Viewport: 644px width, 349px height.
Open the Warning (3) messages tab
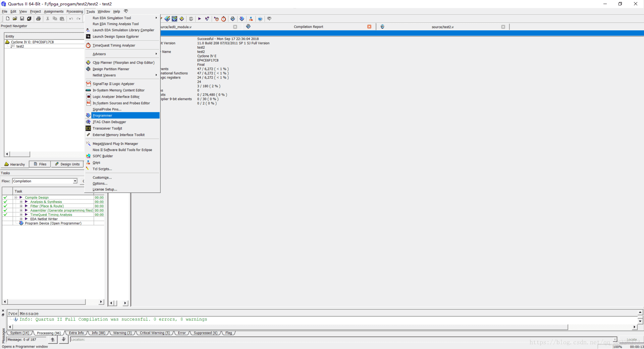122,333
